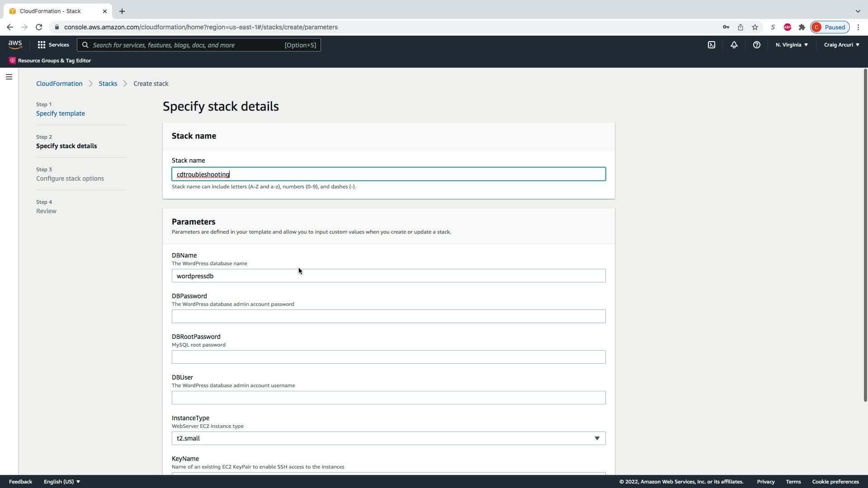Open the InstanceType t2.small dropdown
Image resolution: width=868 pixels, height=488 pixels.
coord(388,438)
